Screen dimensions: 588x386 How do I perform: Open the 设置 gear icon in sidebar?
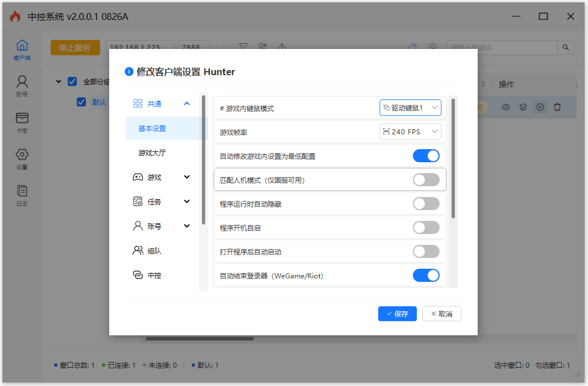point(22,158)
